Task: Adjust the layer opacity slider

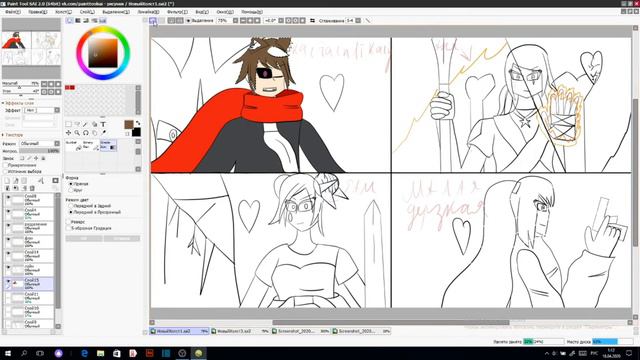Action: pyautogui.click(x=39, y=151)
